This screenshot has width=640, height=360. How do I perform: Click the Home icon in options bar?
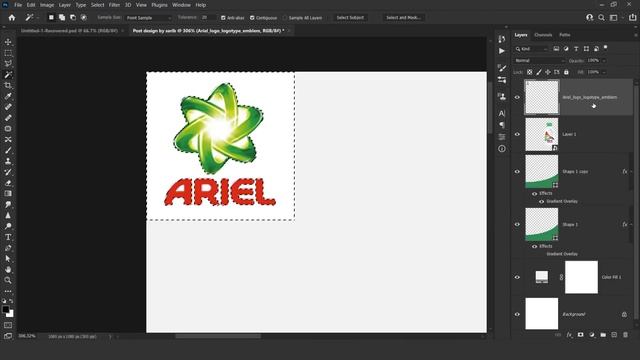12,18
